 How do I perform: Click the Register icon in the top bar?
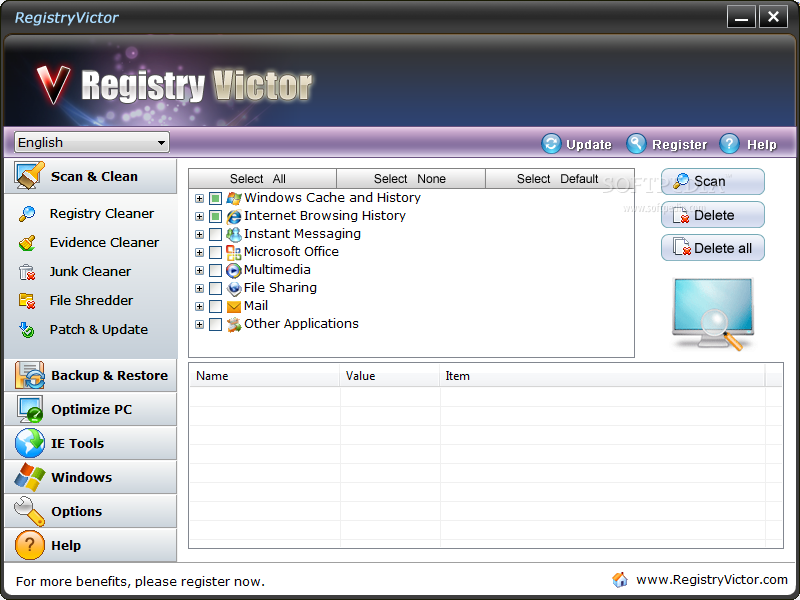[x=637, y=144]
